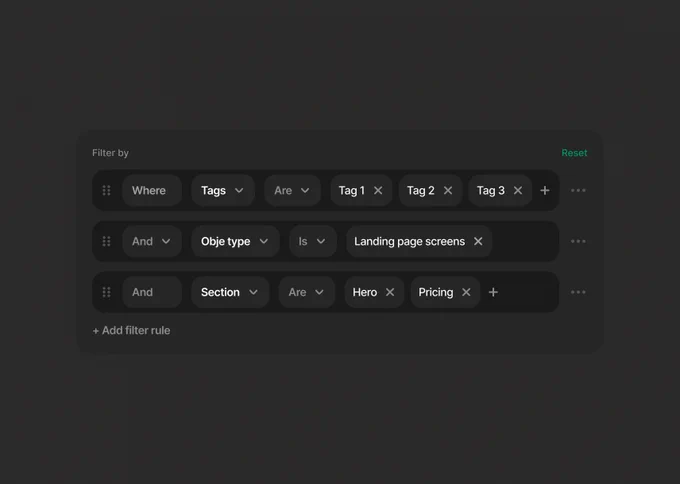Open the Is operator dropdown

tap(313, 241)
